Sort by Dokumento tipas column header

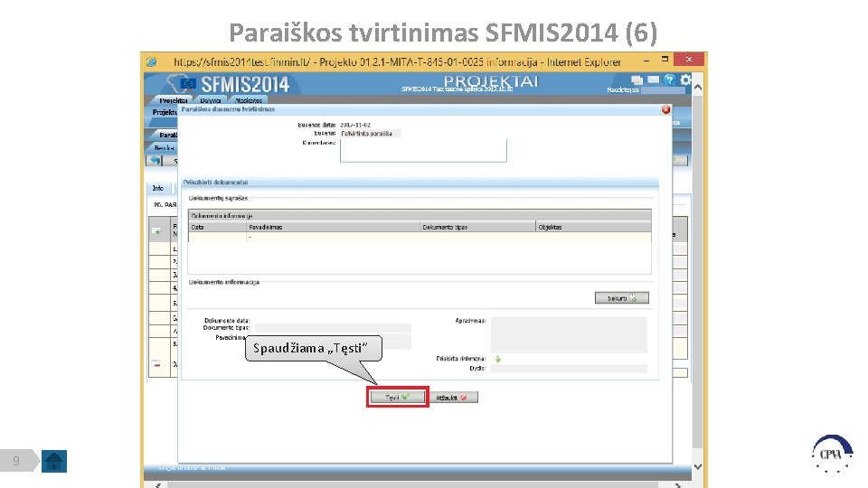click(478, 228)
